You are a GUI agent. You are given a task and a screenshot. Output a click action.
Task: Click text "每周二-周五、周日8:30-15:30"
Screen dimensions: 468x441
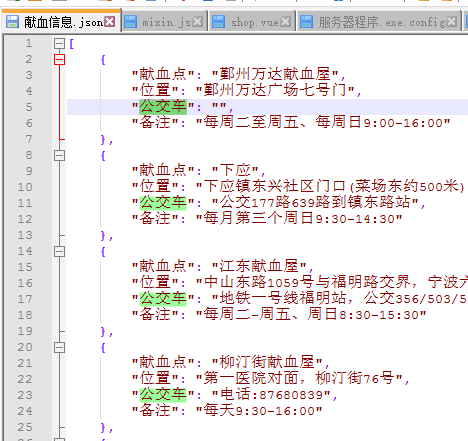click(x=311, y=314)
